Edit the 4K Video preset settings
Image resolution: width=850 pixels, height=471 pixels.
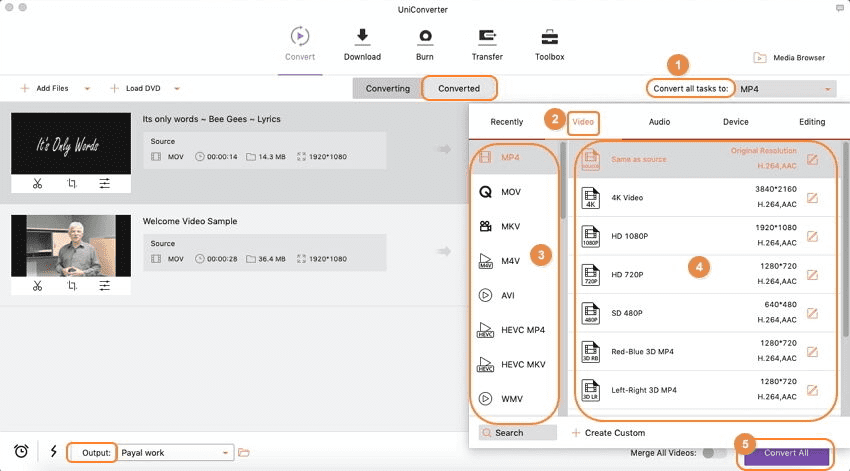pos(812,197)
